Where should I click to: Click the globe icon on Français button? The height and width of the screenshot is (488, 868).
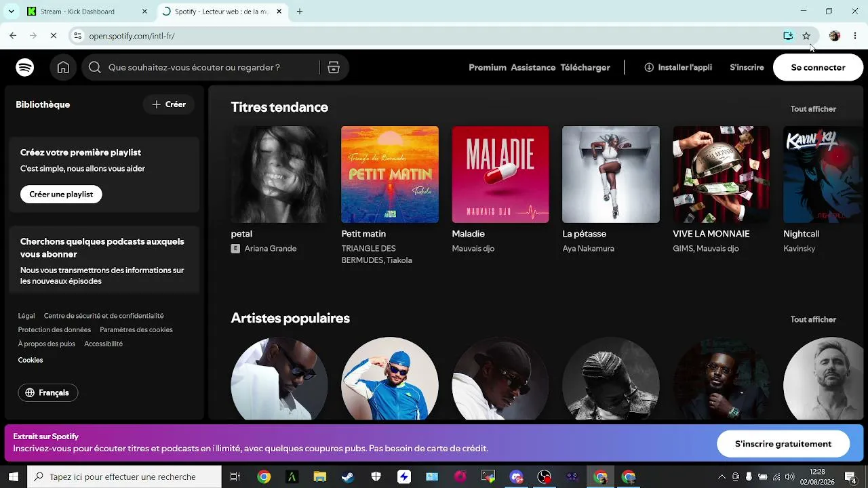pos(30,392)
